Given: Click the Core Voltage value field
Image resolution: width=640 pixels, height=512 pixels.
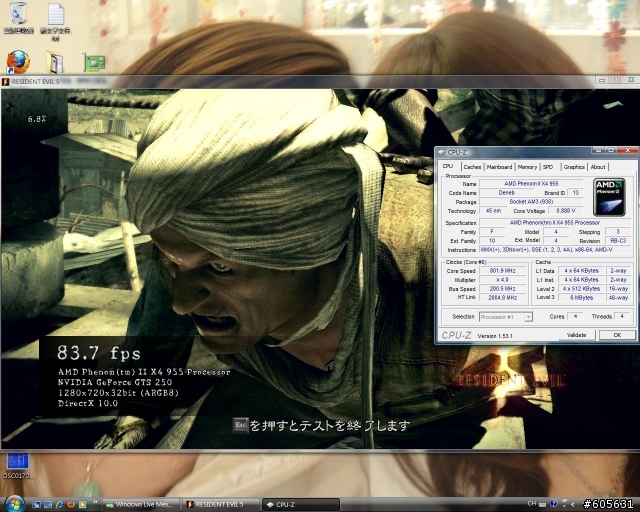Looking at the screenshot, I should click(x=566, y=211).
